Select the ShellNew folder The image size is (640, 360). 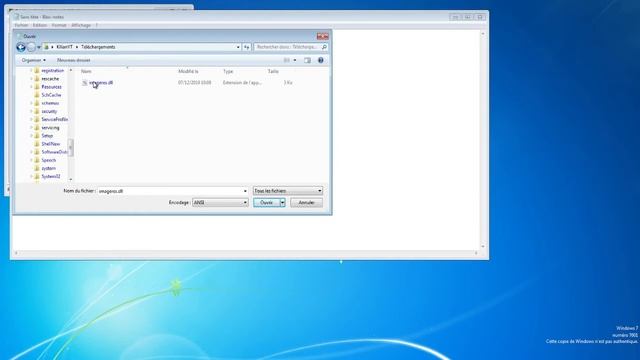click(51, 144)
